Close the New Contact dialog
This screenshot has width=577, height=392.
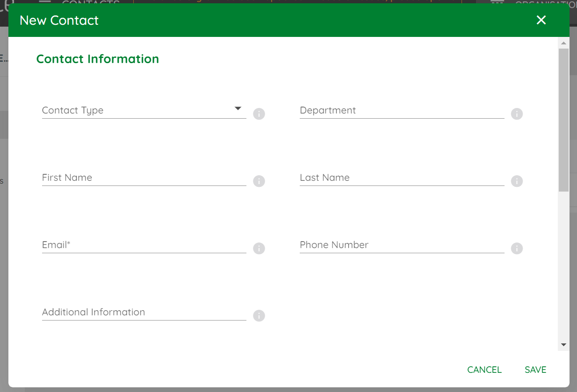pos(541,20)
